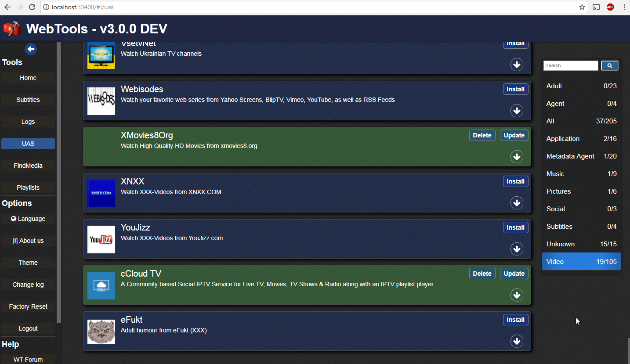The image size is (630, 364).
Task: Click the WebTools hammer logo
Action: [11, 28]
